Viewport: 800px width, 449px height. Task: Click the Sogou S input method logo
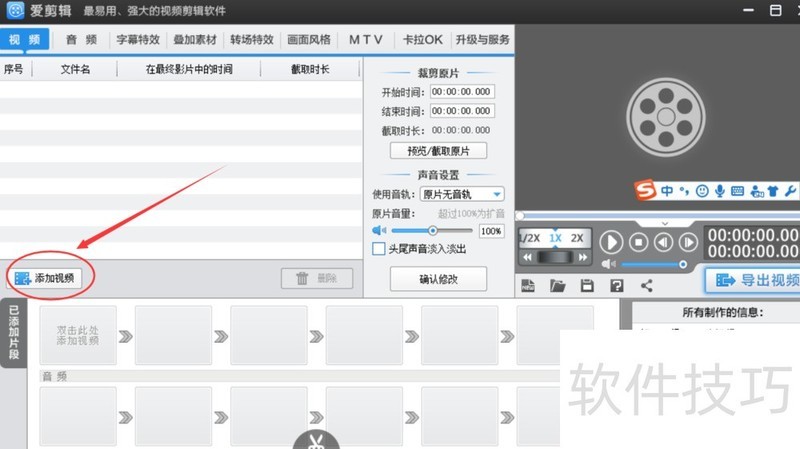point(645,190)
